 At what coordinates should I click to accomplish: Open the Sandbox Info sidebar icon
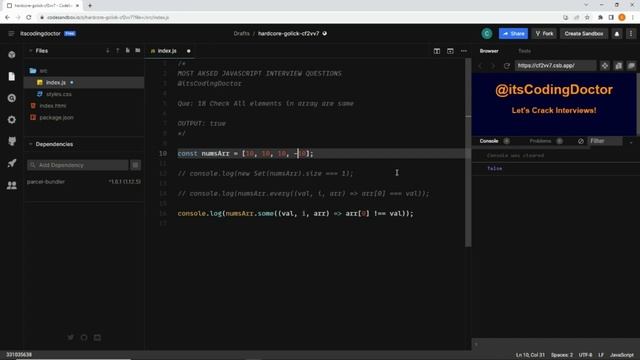[x=12, y=55]
